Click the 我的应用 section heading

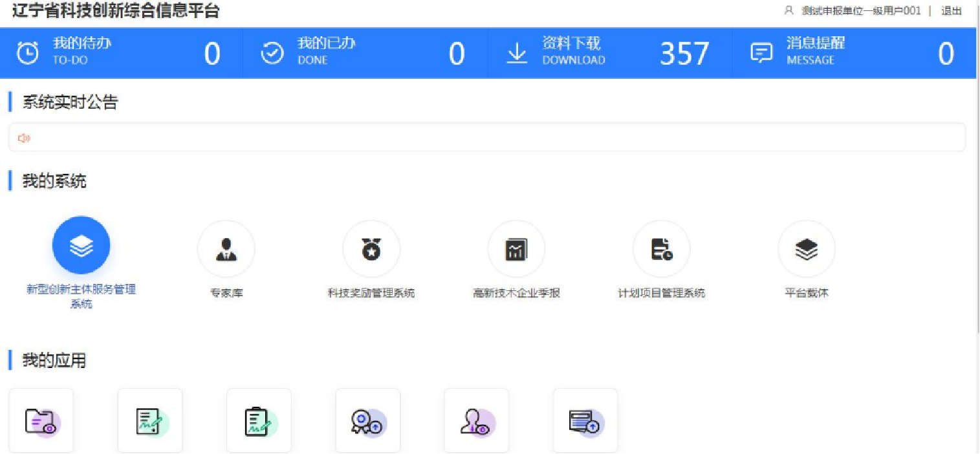pyautogui.click(x=54, y=360)
